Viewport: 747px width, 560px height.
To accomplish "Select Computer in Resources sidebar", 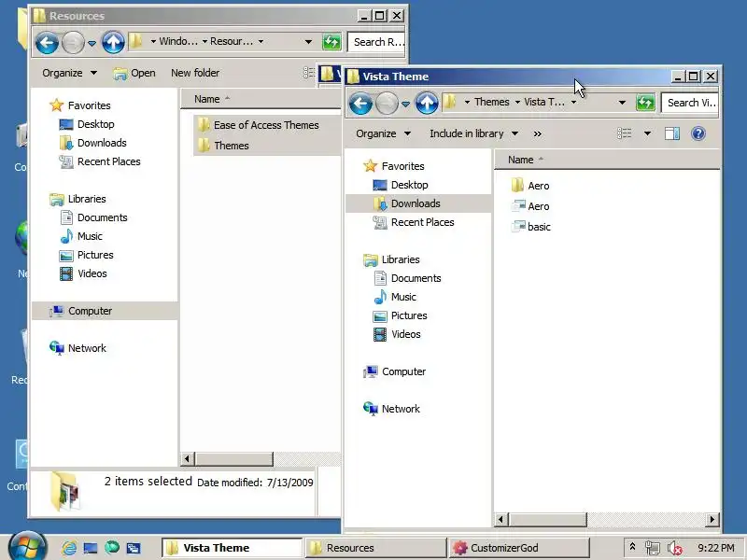I will [81, 312].
